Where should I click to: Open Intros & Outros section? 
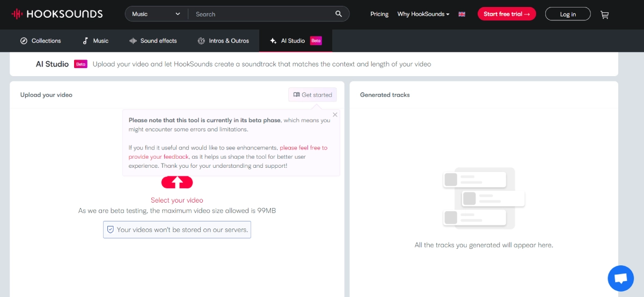tap(223, 41)
